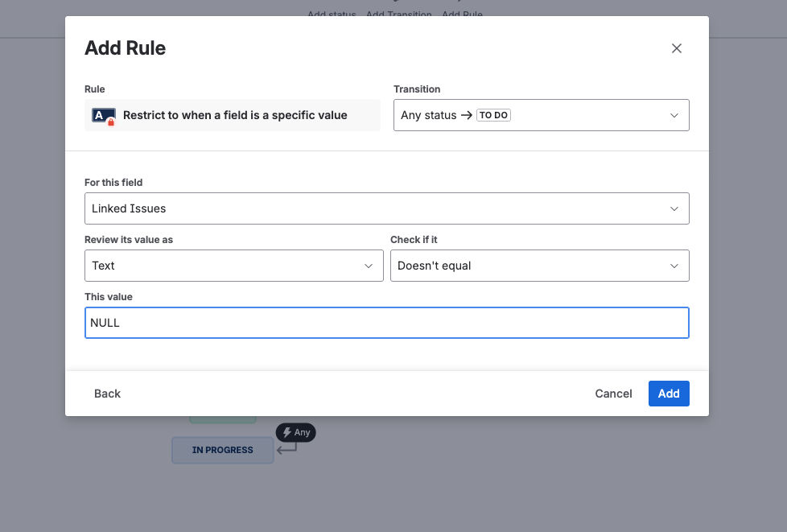787x532 pixels.
Task: Click the TO DO status lozenge
Action: pos(493,115)
